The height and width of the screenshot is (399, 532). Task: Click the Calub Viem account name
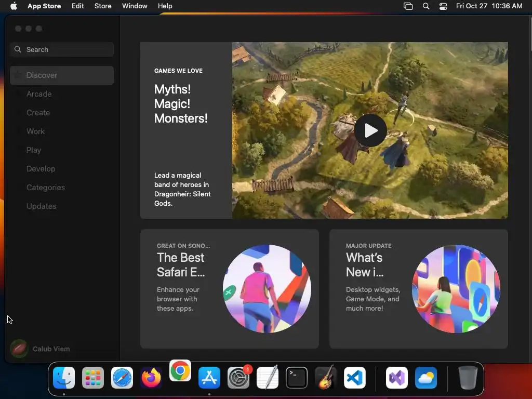pyautogui.click(x=51, y=349)
